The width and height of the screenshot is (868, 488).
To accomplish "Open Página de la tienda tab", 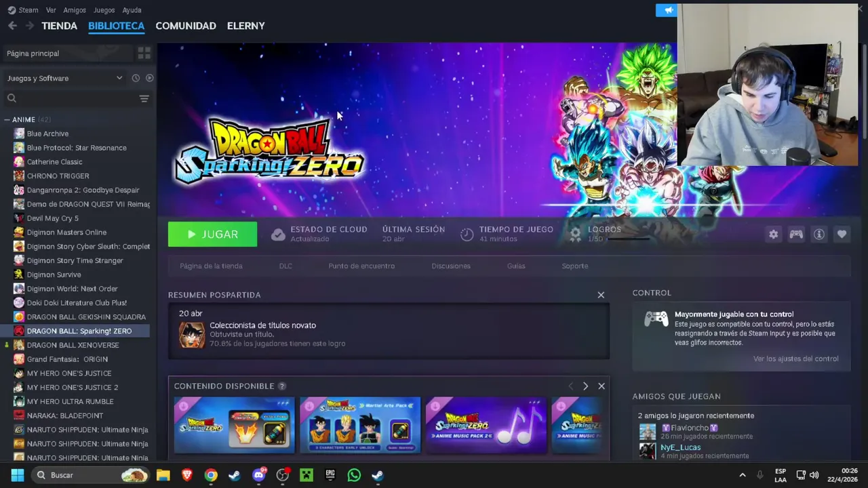I will pos(211,266).
